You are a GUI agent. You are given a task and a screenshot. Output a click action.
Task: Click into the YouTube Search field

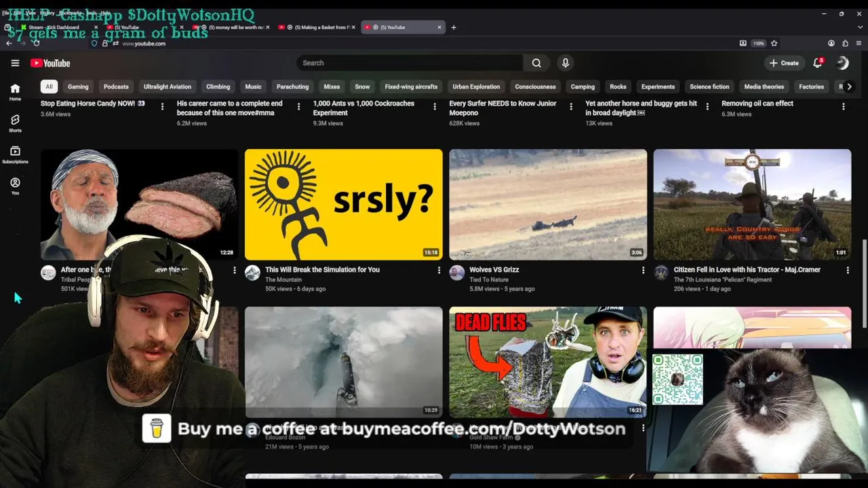(410, 63)
